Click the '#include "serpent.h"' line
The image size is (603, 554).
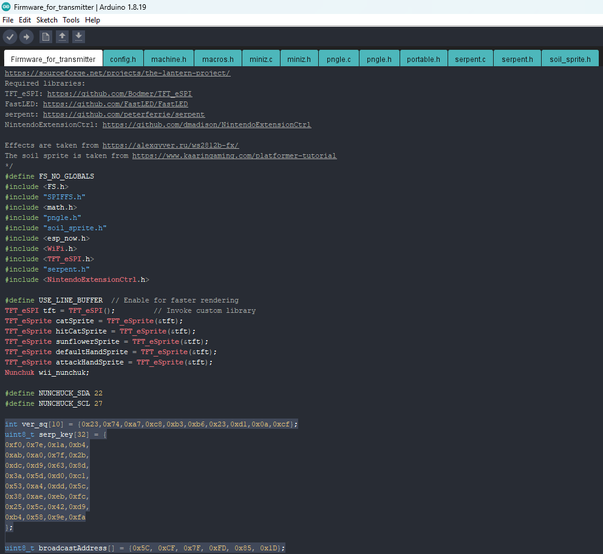coord(47,270)
